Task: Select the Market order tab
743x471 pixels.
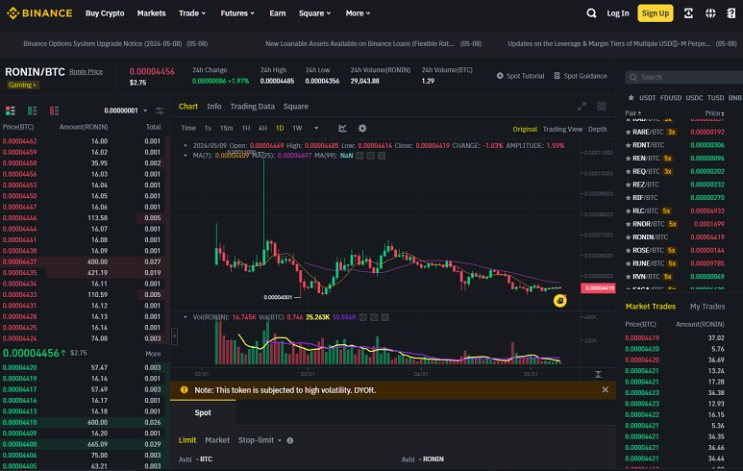Action: pos(217,440)
